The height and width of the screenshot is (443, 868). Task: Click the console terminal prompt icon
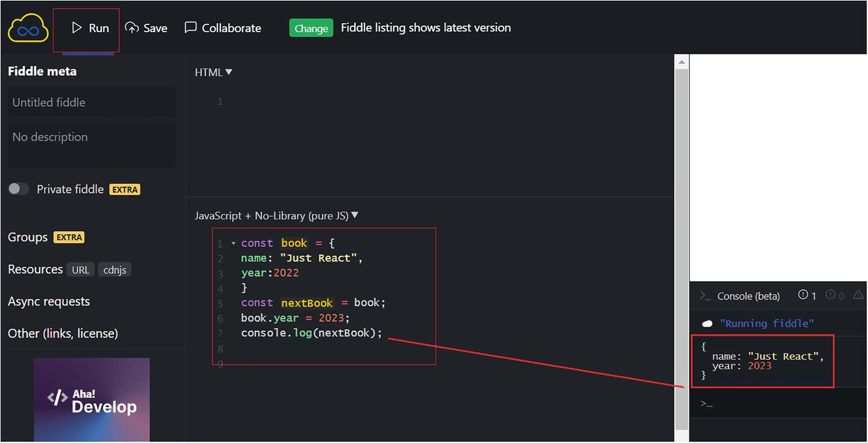point(705,296)
